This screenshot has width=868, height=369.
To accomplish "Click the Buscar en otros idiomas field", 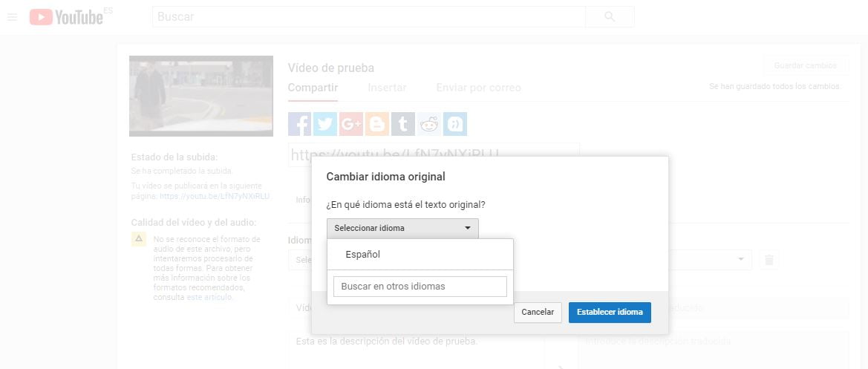I will pos(420,286).
